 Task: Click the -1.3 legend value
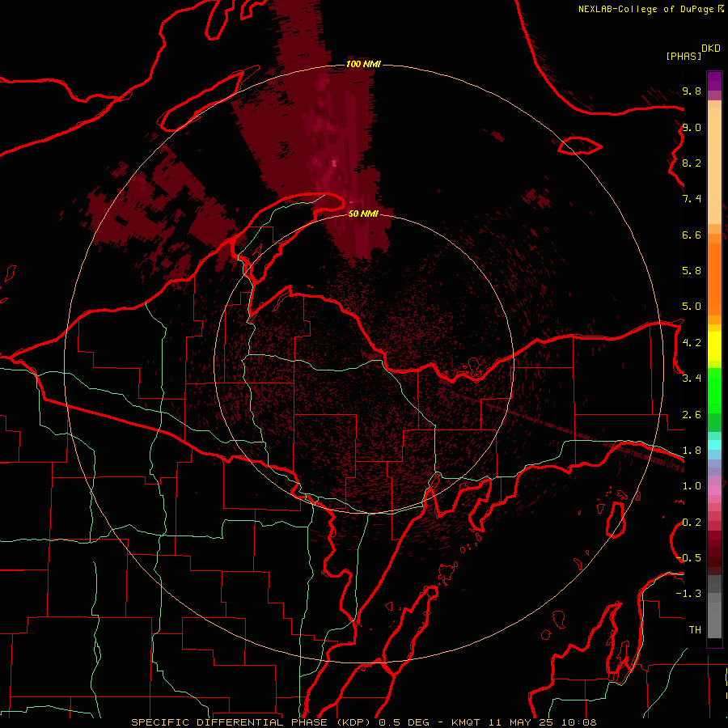(689, 594)
